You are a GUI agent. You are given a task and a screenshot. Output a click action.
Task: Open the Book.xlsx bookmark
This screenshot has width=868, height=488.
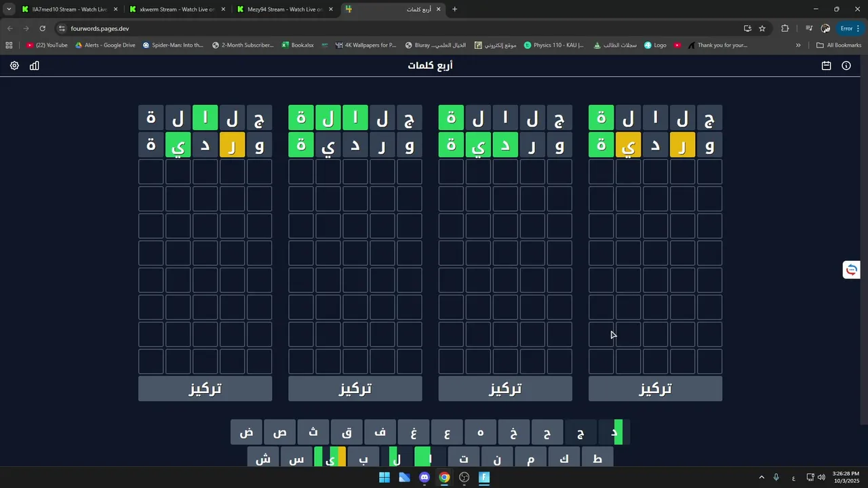[297, 45]
